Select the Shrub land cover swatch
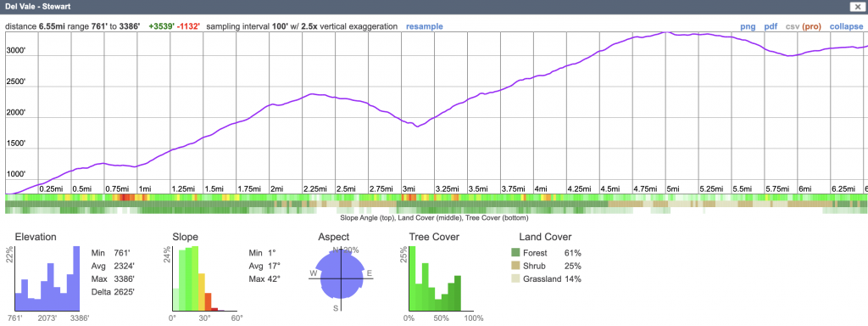Image resolution: width=868 pixels, height=326 pixels. (x=516, y=266)
